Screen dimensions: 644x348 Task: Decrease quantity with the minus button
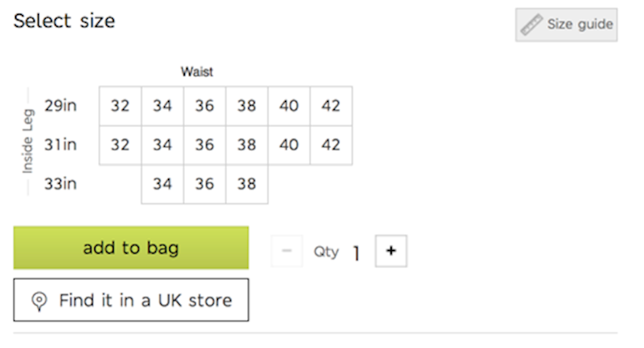287,251
